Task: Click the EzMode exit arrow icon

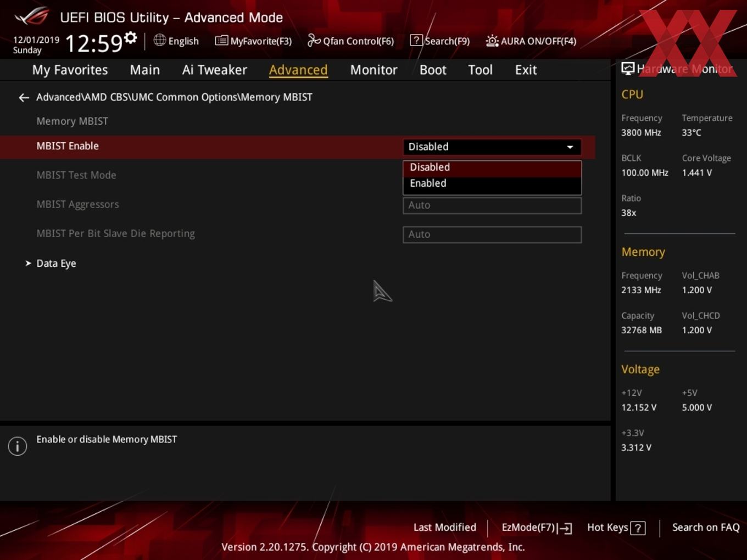Action: pyautogui.click(x=565, y=528)
